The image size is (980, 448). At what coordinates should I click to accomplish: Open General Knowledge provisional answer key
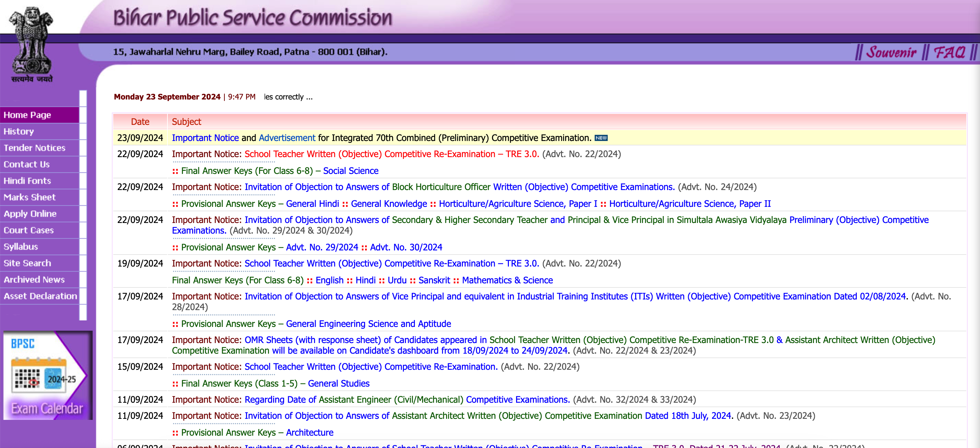click(389, 204)
